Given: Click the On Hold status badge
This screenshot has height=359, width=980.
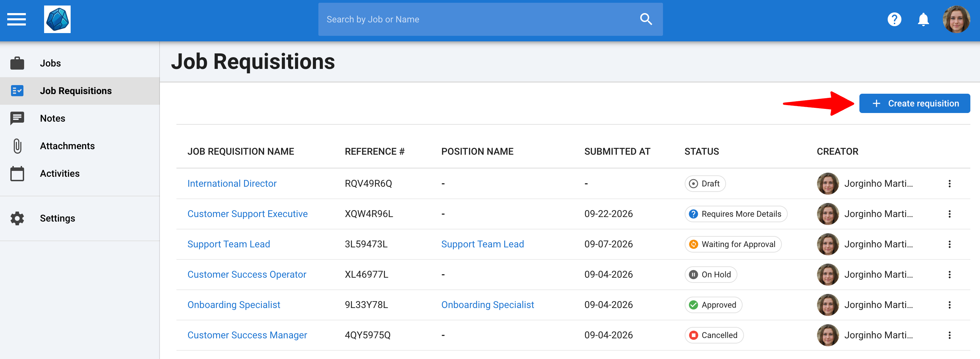Looking at the screenshot, I should pyautogui.click(x=711, y=275).
